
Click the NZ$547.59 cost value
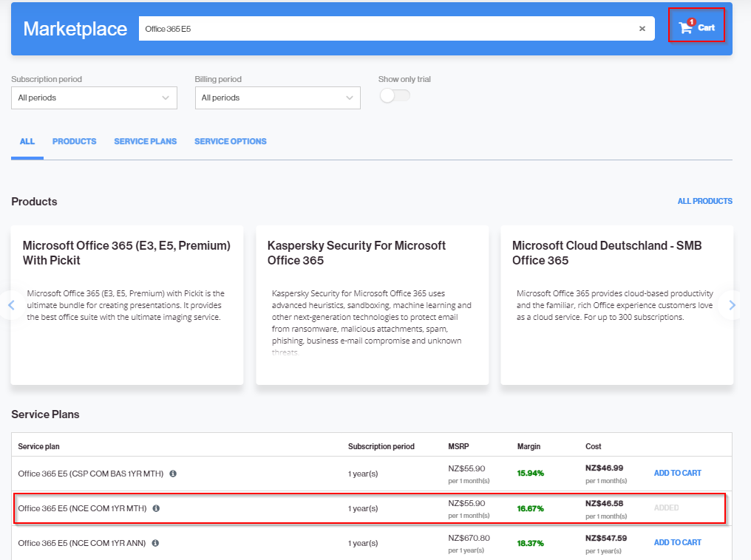click(606, 538)
